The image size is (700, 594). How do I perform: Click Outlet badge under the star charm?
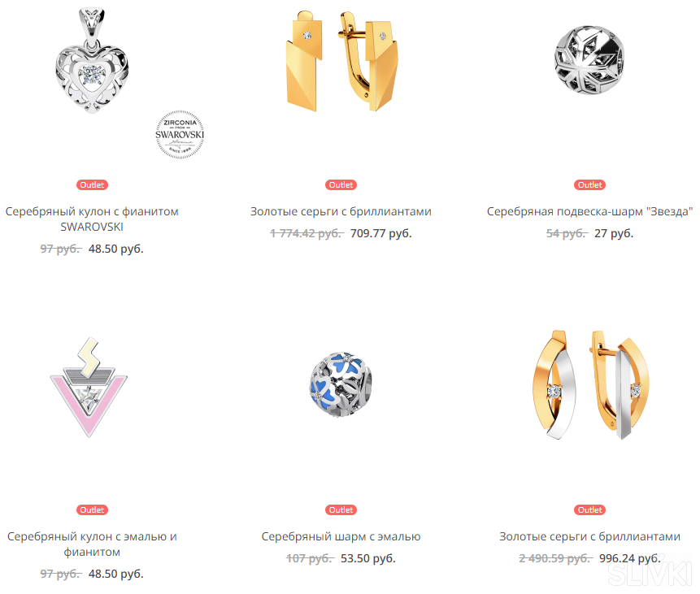coord(589,184)
